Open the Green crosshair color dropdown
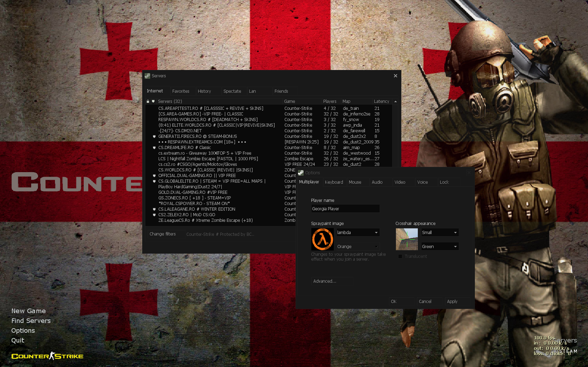This screenshot has height=367, width=588. (455, 247)
